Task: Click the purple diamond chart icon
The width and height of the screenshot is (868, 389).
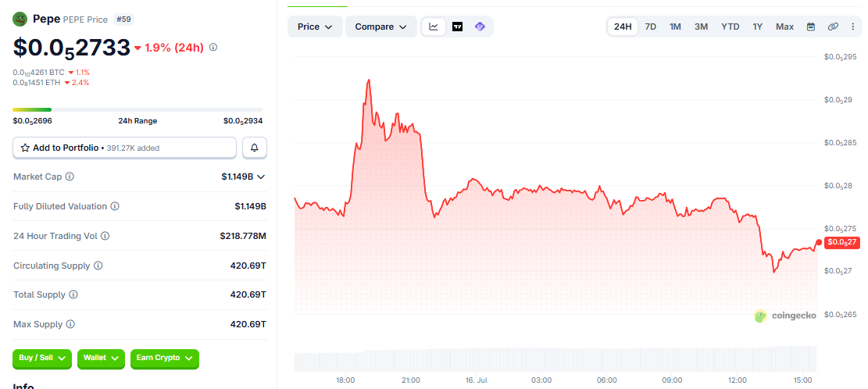Action: click(x=480, y=27)
